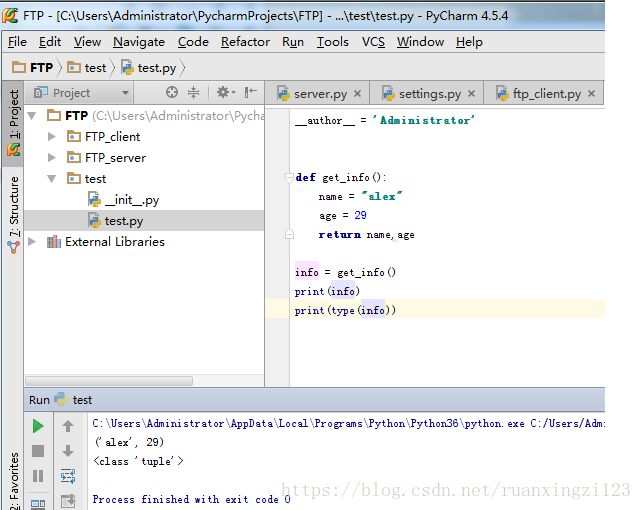
Task: Toggle the 1: Project side tab
Action: click(x=13, y=123)
